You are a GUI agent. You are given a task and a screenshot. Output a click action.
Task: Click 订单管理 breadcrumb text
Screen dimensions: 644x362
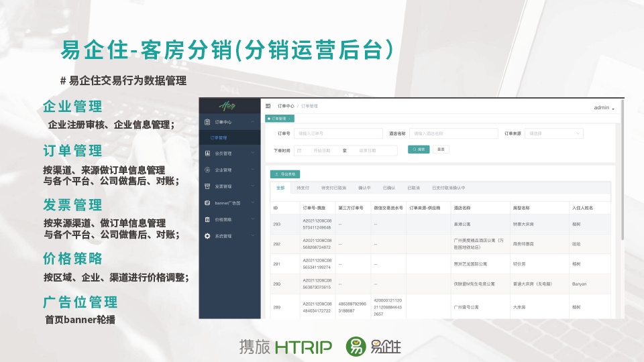click(x=310, y=106)
